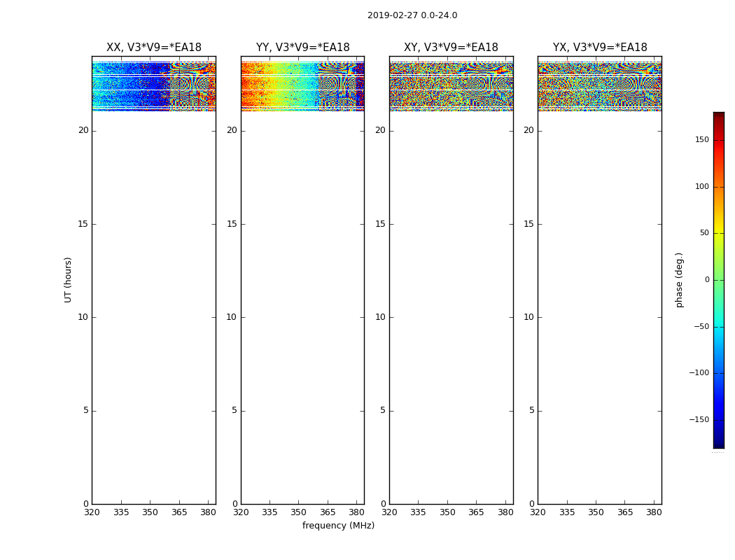Screen dimensions: 735x560
Task: Click the '−50' tick label on colorbar
Action: point(701,326)
